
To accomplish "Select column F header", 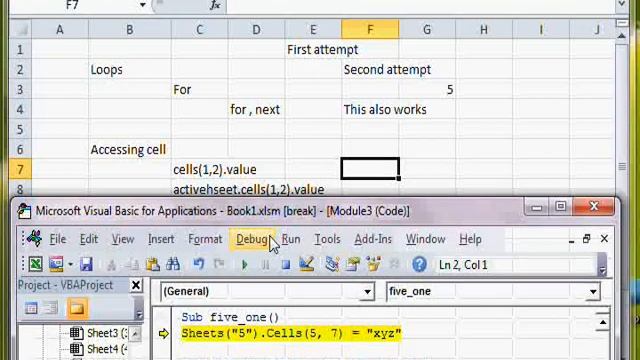I will tap(370, 29).
